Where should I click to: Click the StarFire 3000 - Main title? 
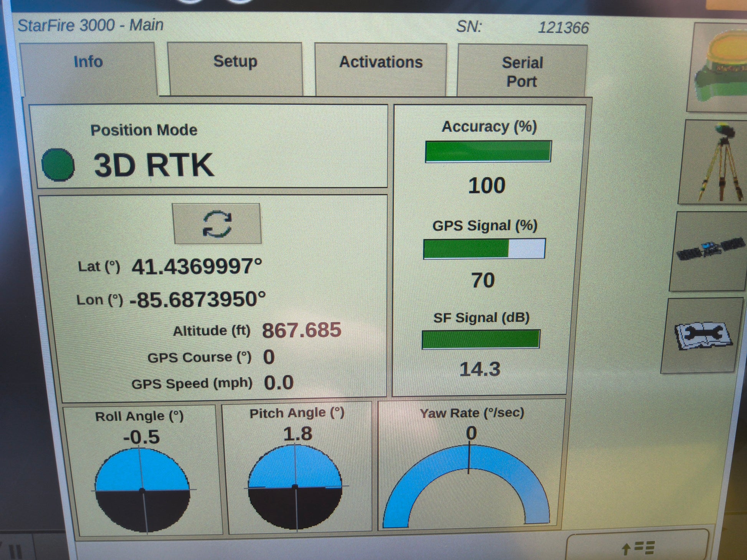(91, 25)
